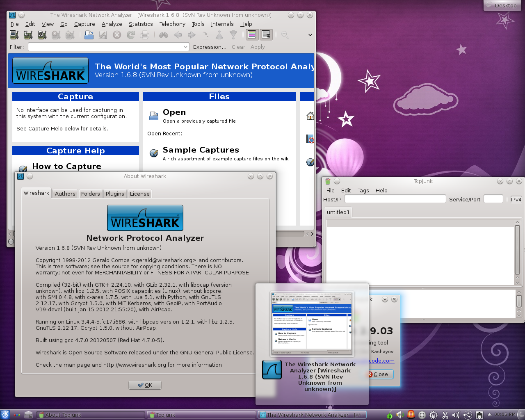The width and height of the screenshot is (525, 420).
Task: Show hidden system tray icons arrow
Action: 489,415
